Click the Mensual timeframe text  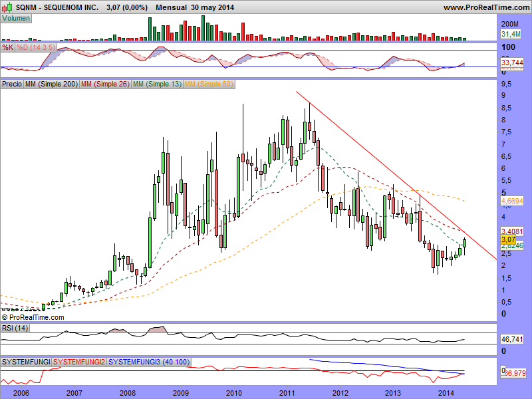[x=171, y=7]
